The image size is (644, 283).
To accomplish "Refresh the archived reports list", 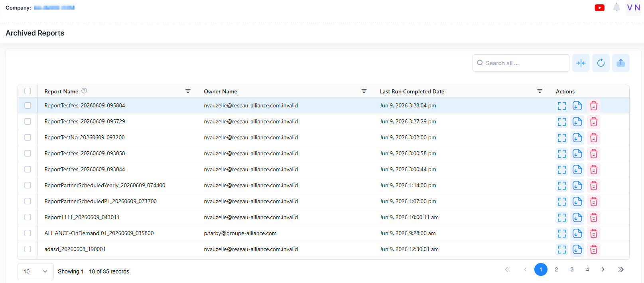I will coord(601,63).
